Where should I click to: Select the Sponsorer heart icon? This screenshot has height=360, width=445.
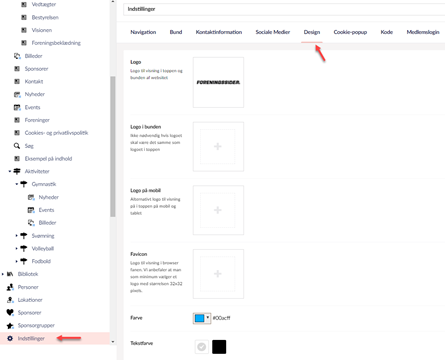coord(10,312)
